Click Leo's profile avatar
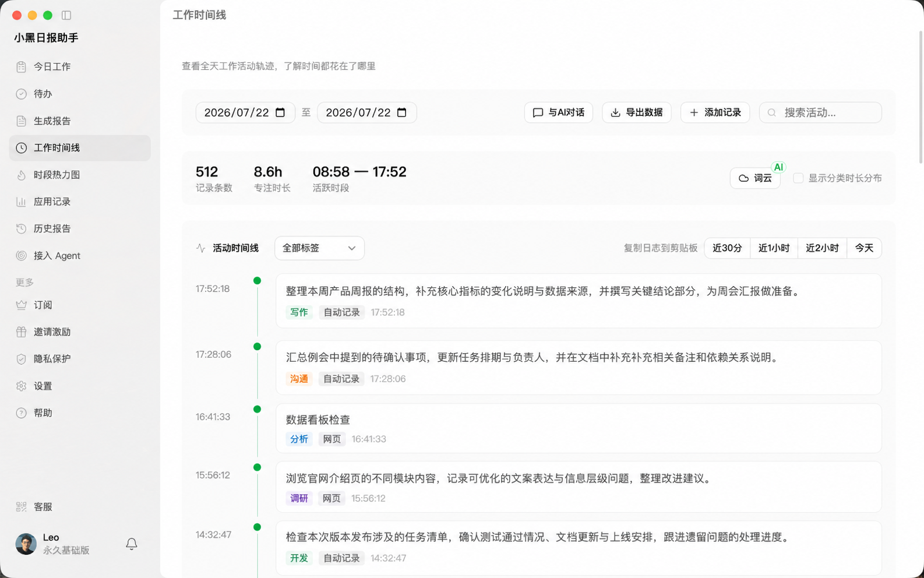This screenshot has height=578, width=924. (26, 544)
